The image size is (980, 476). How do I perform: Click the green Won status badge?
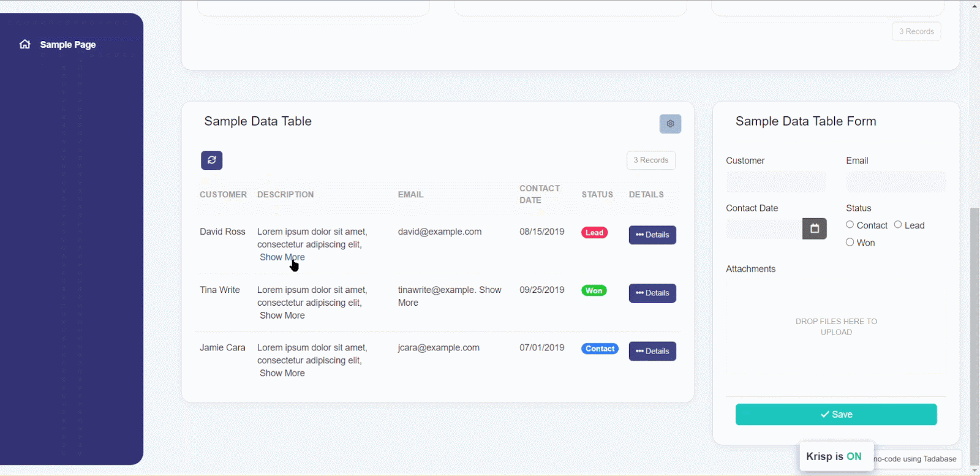(x=594, y=291)
